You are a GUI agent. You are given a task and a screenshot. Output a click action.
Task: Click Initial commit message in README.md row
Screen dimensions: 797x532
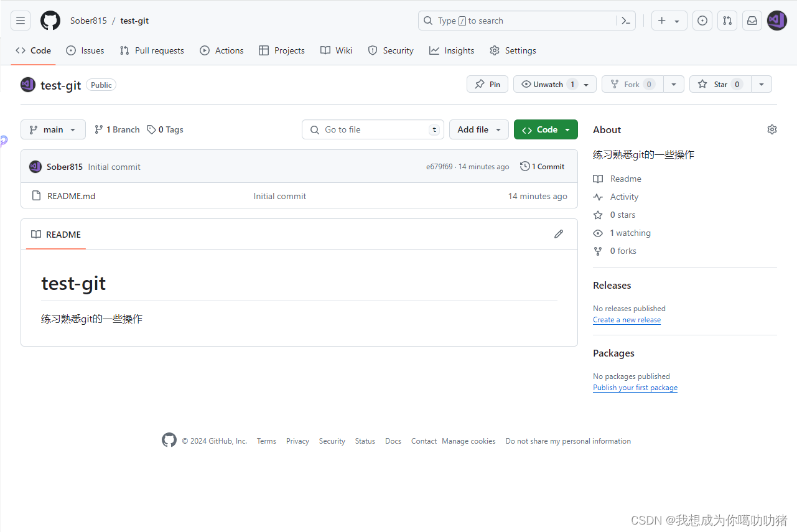click(x=280, y=196)
